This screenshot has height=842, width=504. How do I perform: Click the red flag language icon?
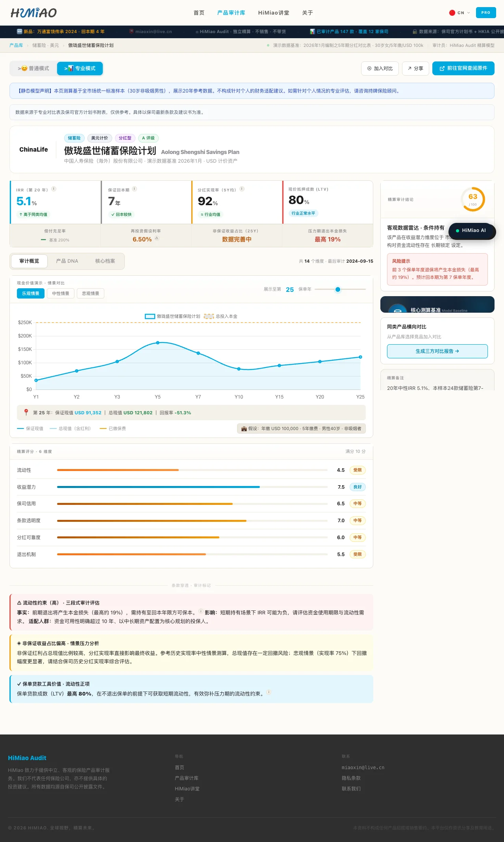[x=452, y=13]
